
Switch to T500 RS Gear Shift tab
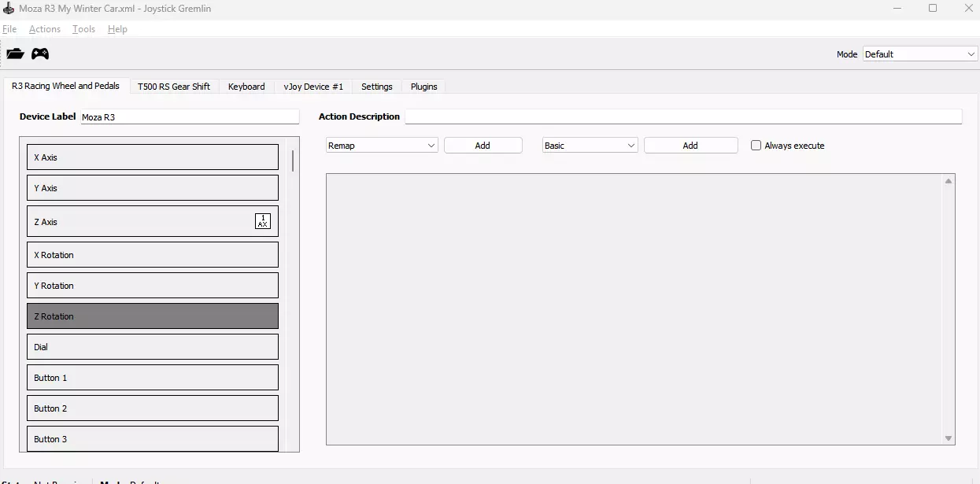click(x=174, y=87)
